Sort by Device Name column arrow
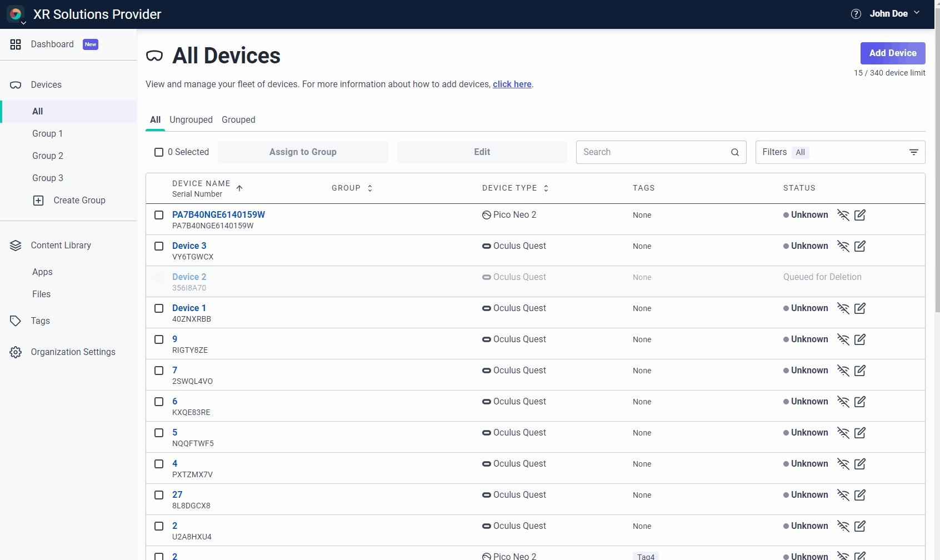The width and height of the screenshot is (940, 560). [x=239, y=188]
